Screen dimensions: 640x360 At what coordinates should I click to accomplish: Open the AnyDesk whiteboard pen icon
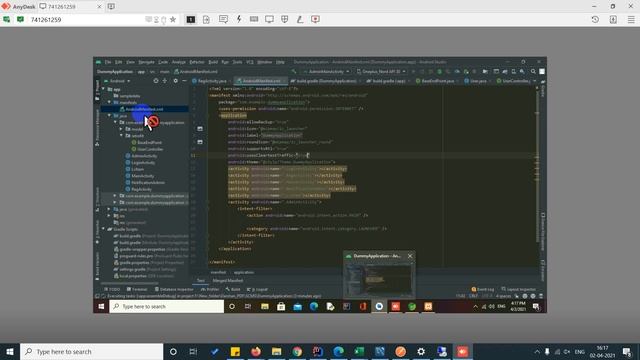pos(300,19)
